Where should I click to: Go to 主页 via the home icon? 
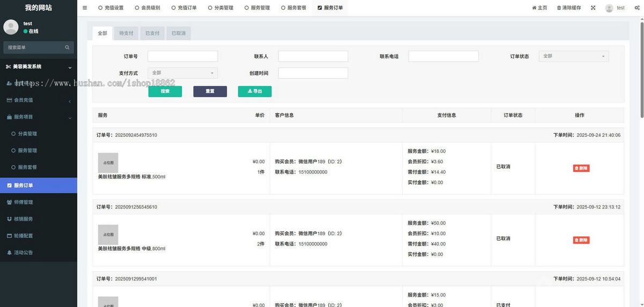click(x=539, y=8)
